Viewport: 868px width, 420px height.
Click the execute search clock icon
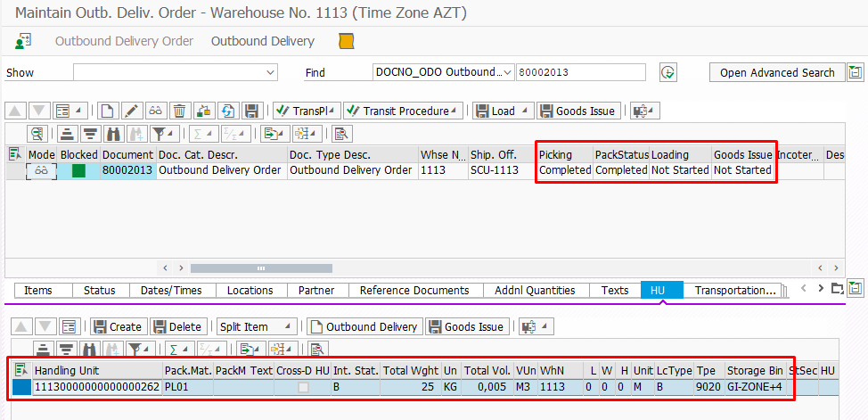coord(667,73)
